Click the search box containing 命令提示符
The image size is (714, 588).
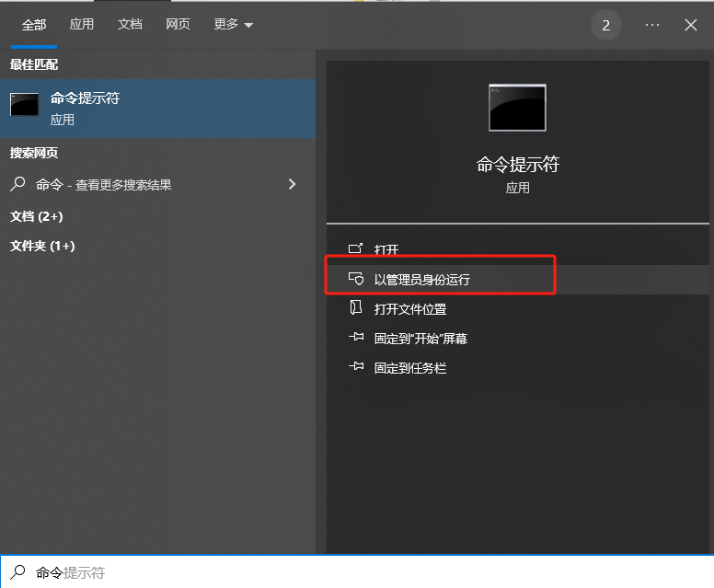tap(357, 572)
